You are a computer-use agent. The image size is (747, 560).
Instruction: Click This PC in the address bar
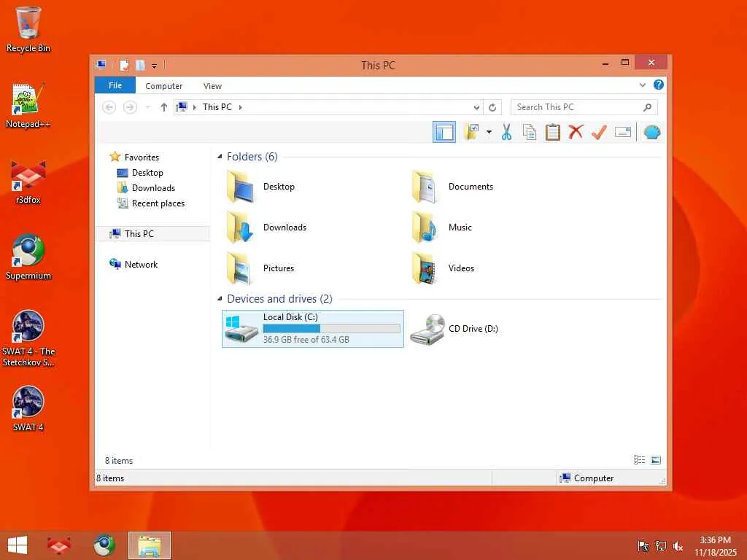217,107
